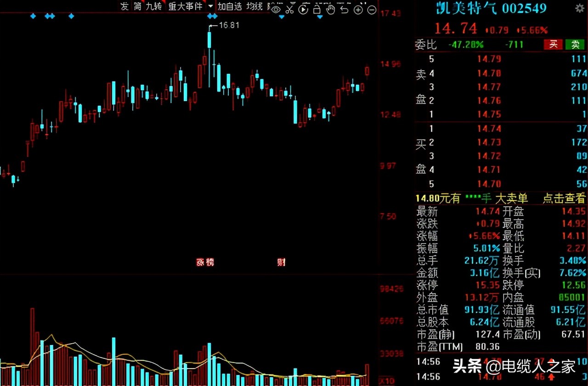Click the 开盘 value 14.35
This screenshot has width=588, height=386.
[574, 212]
